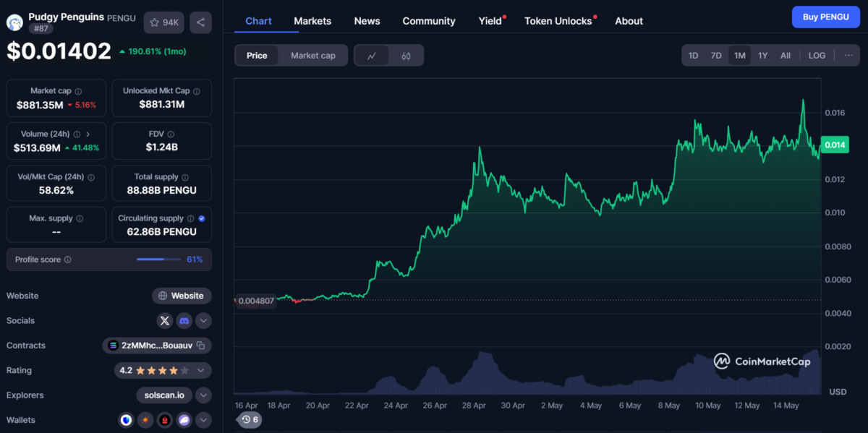Open the blue shield wallet icon
This screenshot has height=433, width=868.
[x=127, y=420]
